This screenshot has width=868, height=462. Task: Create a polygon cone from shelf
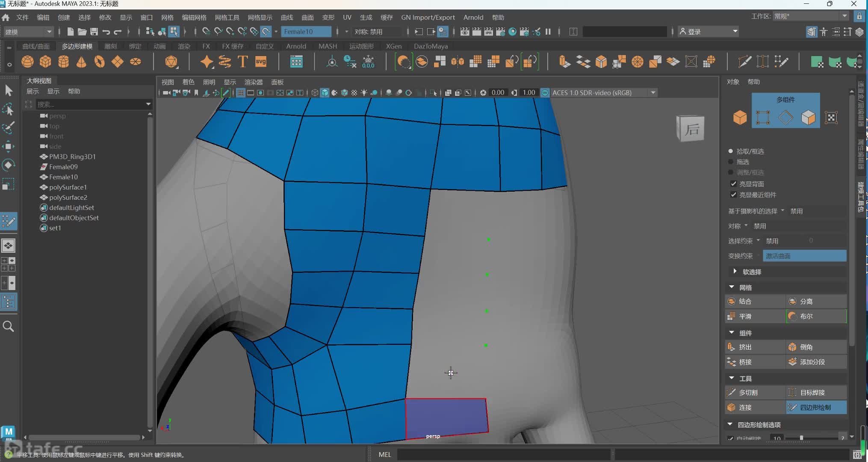81,62
